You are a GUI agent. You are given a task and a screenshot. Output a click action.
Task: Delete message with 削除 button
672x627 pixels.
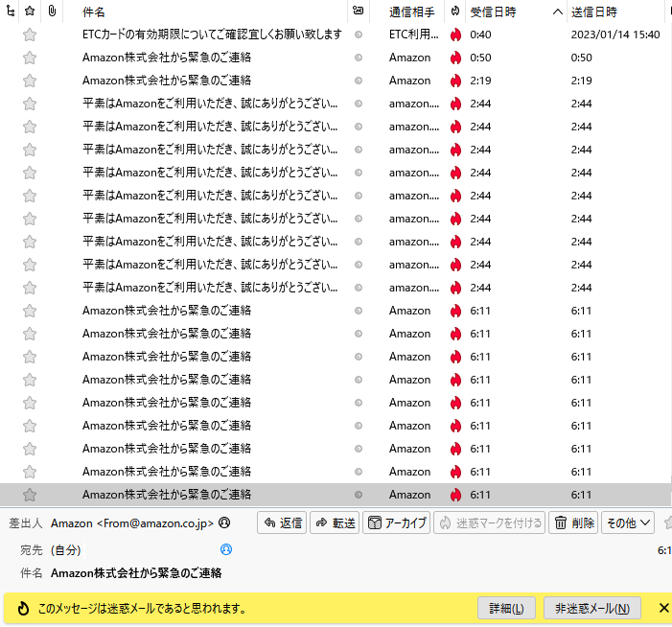573,522
